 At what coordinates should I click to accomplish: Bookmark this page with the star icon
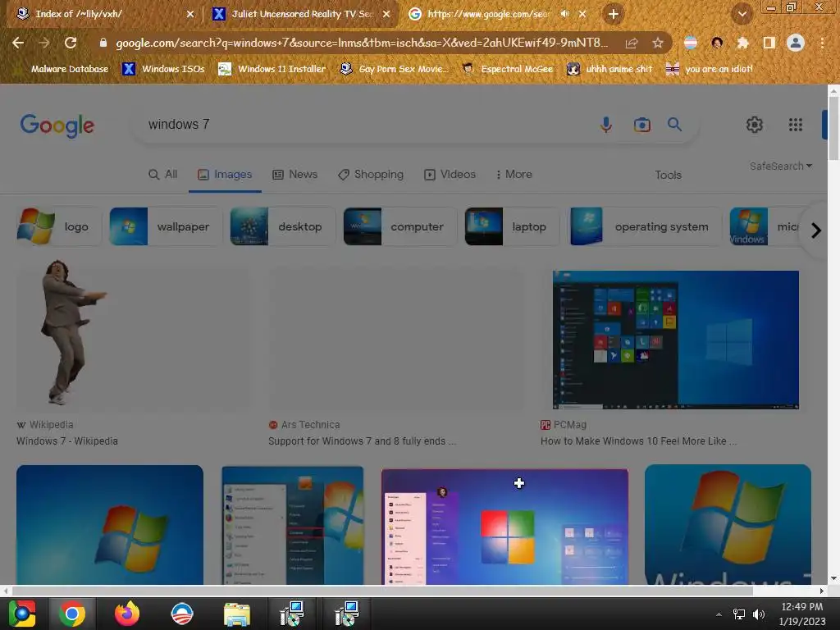pyautogui.click(x=657, y=43)
